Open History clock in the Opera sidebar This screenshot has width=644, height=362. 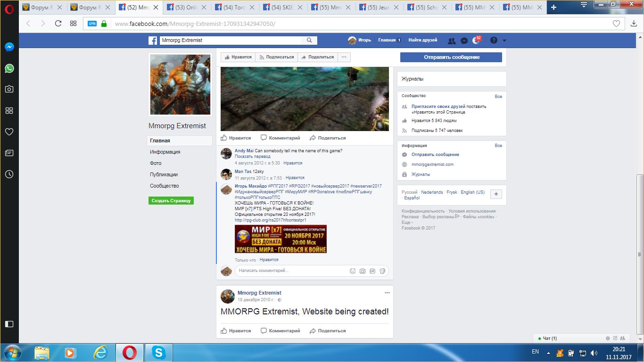9,174
